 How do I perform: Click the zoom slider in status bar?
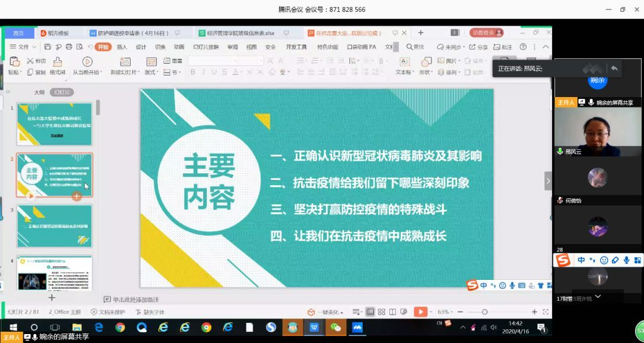484,312
